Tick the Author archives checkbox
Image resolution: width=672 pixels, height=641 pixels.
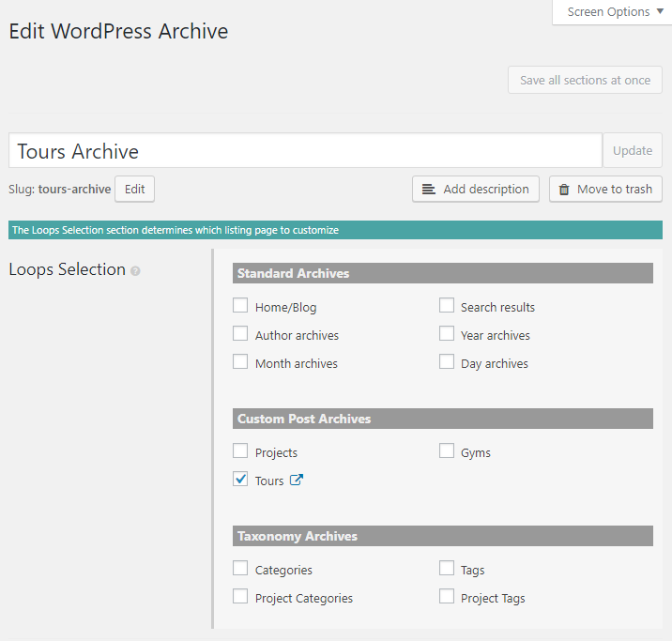(x=240, y=333)
